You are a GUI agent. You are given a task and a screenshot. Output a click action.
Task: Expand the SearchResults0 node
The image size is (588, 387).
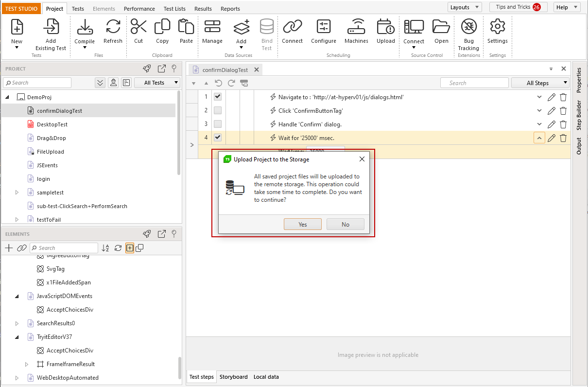(x=17, y=323)
